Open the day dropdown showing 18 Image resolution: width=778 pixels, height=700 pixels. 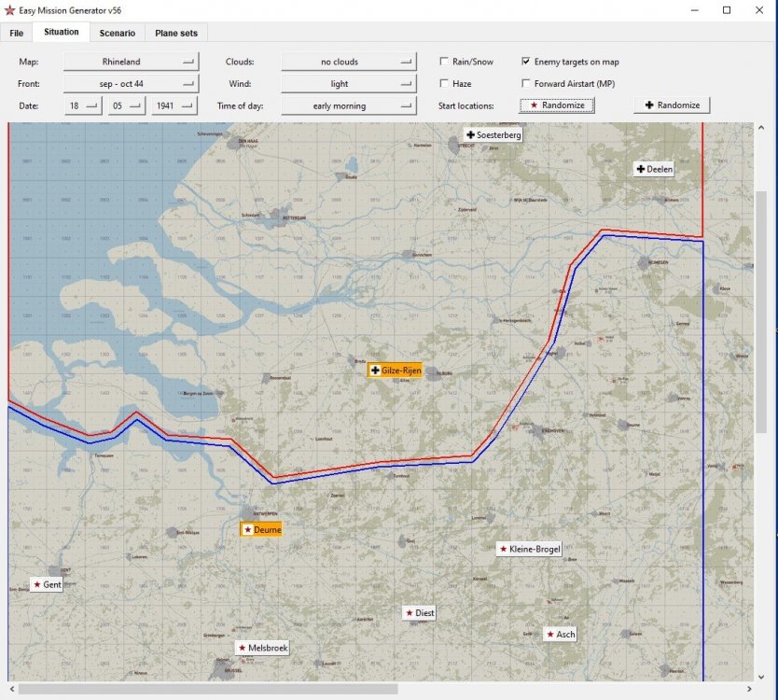pyautogui.click(x=83, y=105)
